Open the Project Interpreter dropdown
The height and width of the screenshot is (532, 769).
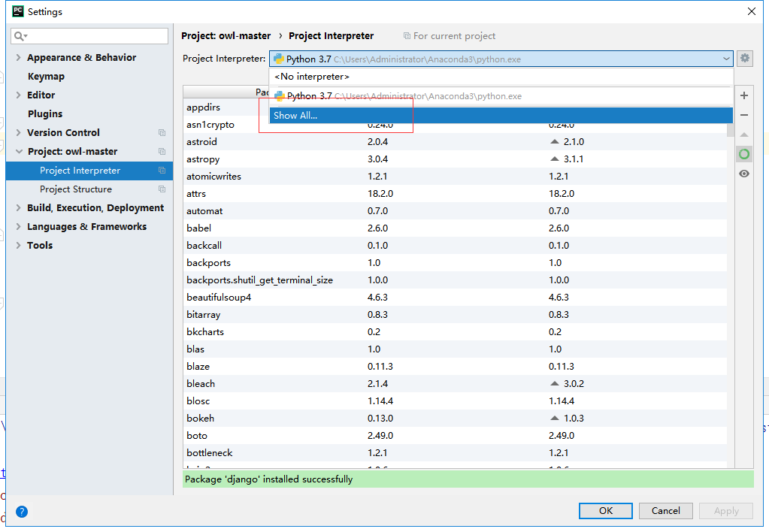[x=725, y=58]
